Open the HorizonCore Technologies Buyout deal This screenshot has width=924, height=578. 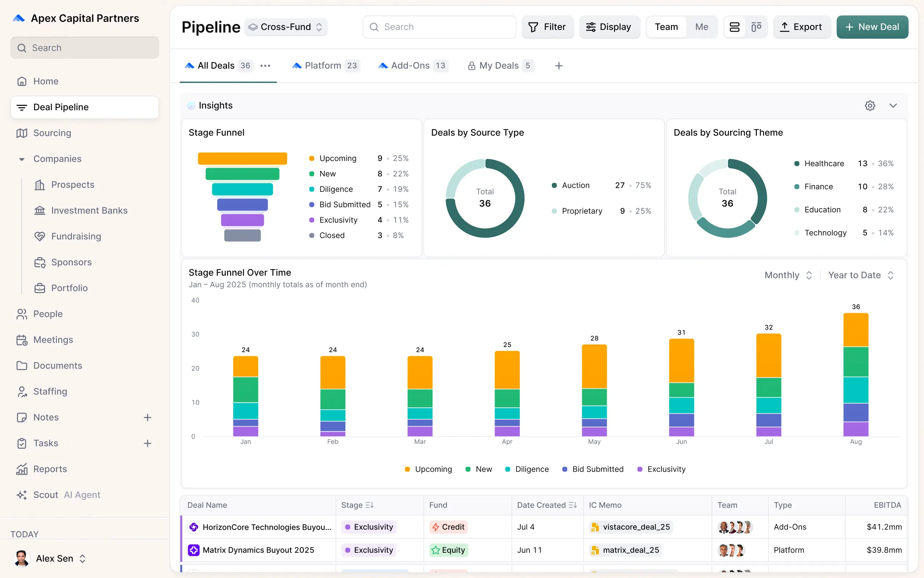pos(267,527)
